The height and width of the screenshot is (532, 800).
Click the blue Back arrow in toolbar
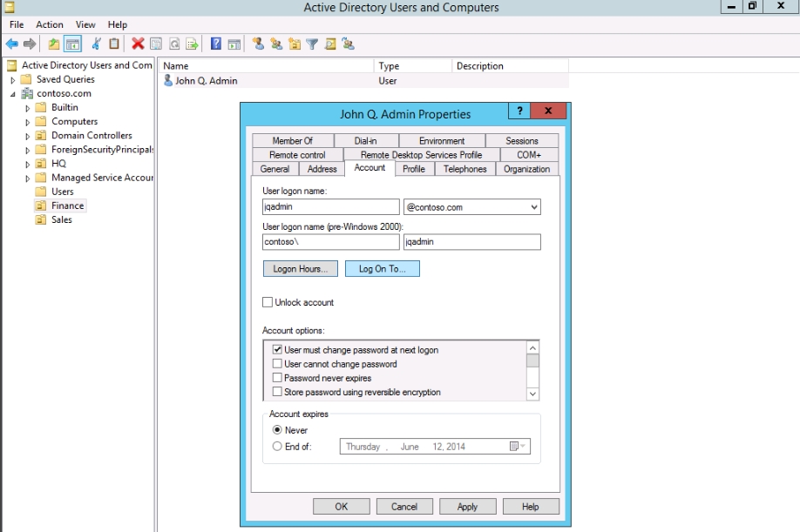[12, 44]
